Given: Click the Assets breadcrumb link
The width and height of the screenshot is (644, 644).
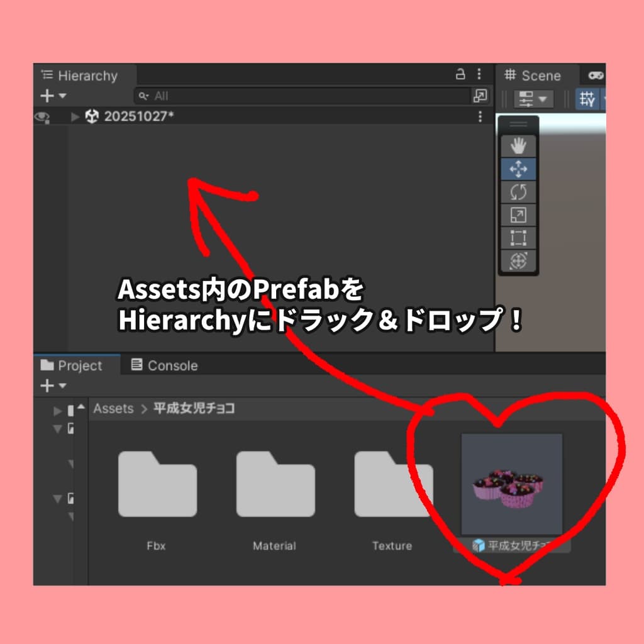Looking at the screenshot, I should coord(113,408).
